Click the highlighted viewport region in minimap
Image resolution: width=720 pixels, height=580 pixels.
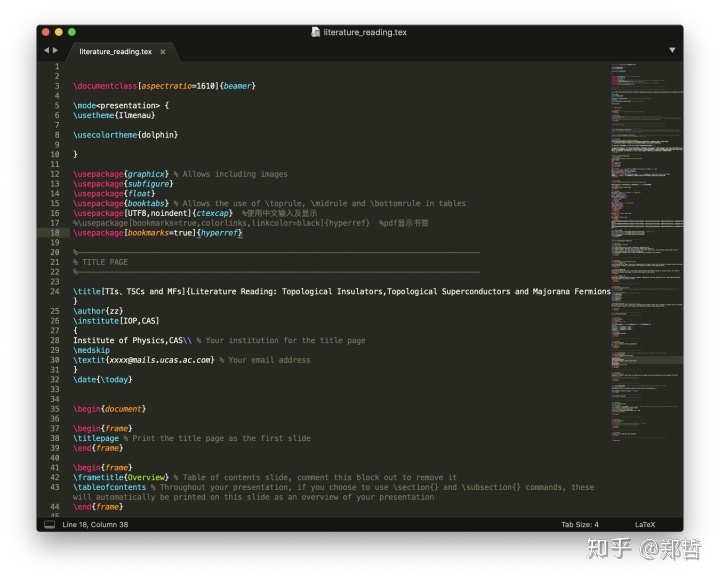pos(647,360)
